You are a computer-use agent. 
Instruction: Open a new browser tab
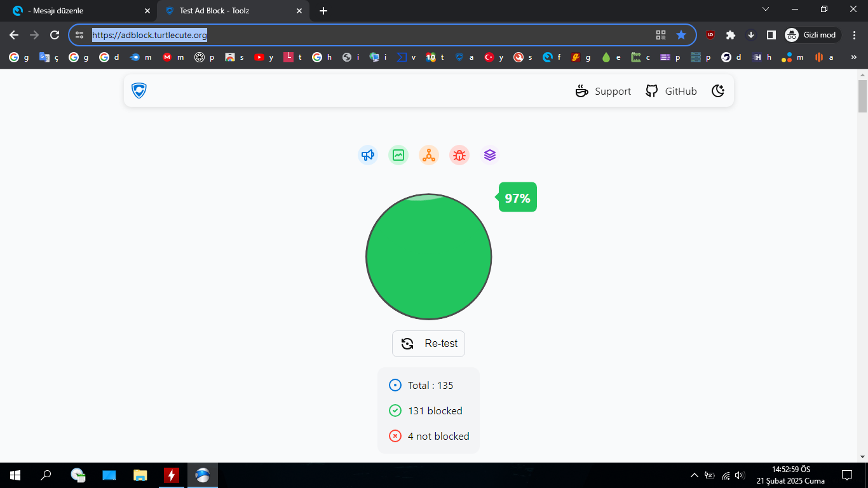(323, 11)
